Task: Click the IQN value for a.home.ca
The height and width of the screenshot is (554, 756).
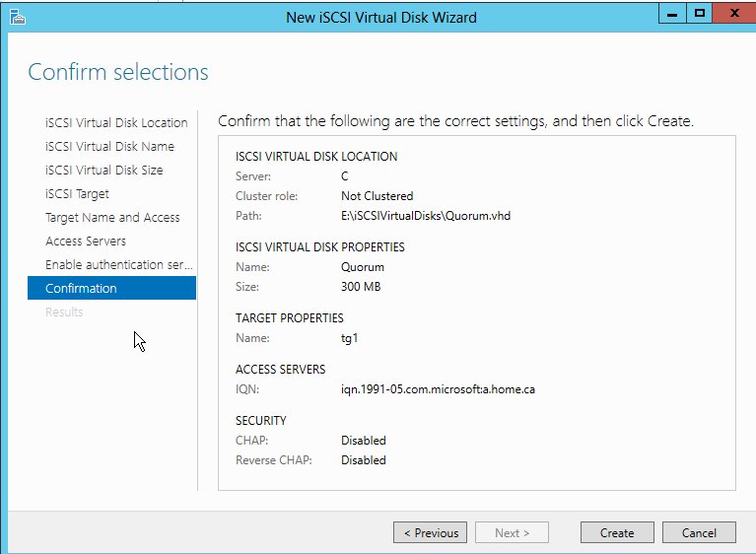Action: click(x=438, y=389)
